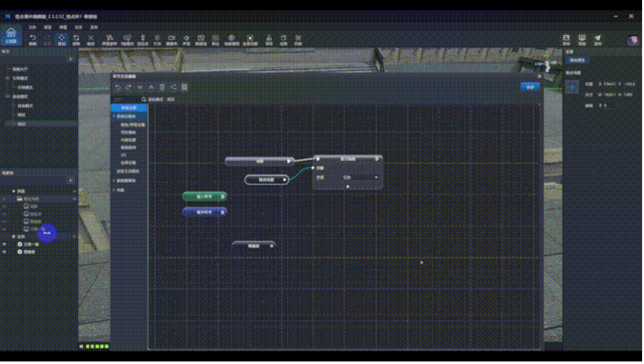Expand the last category in node editor sidebar
Screen dimensions: 644x364
115,190
